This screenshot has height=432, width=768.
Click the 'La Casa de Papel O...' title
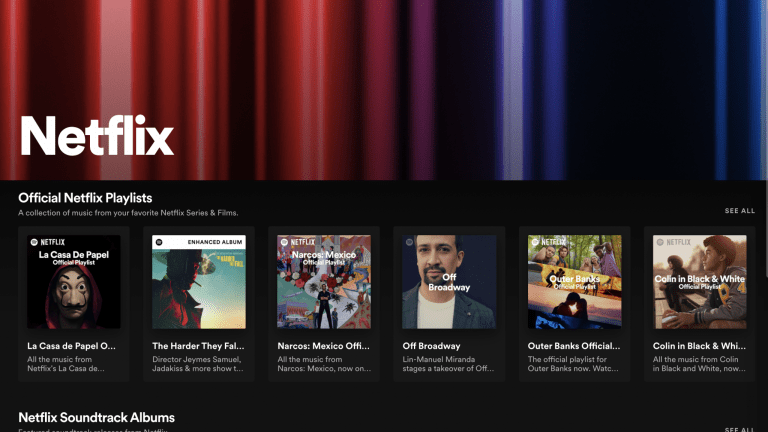click(72, 346)
